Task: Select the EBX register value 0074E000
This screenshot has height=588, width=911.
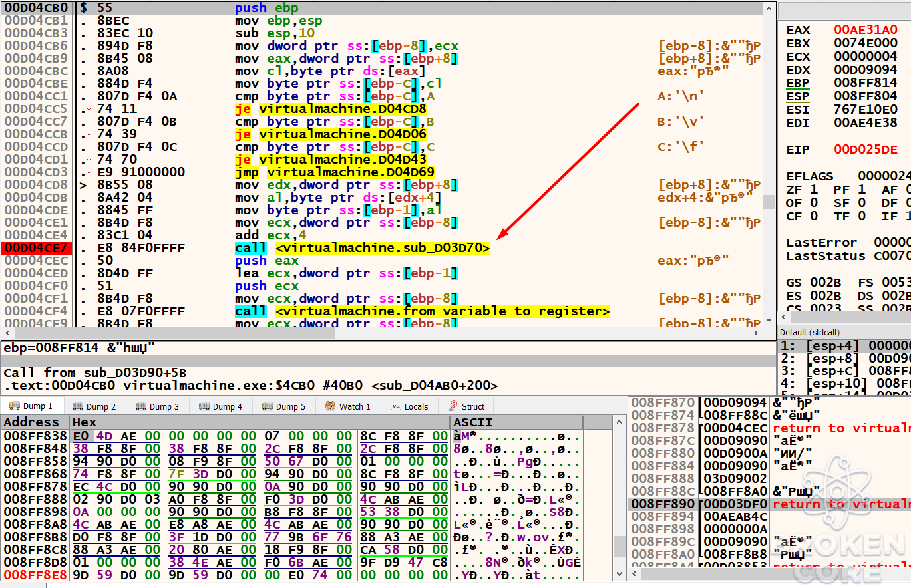Action: [x=866, y=43]
